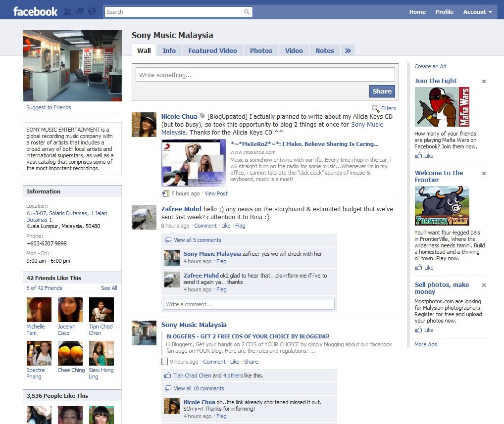
Task: Click Jocelyn Coco's friend photo
Action: pyautogui.click(x=70, y=310)
